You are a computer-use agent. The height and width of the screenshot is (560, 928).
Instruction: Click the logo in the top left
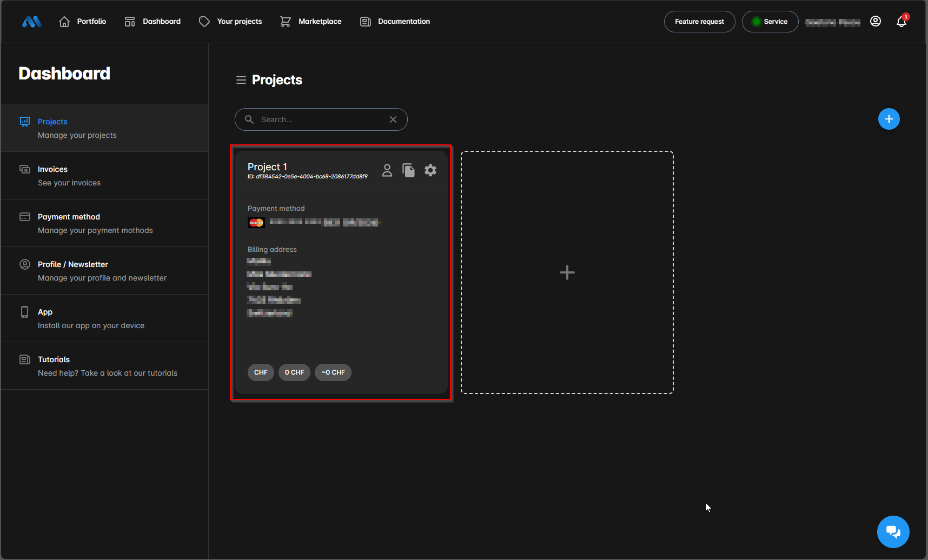32,22
